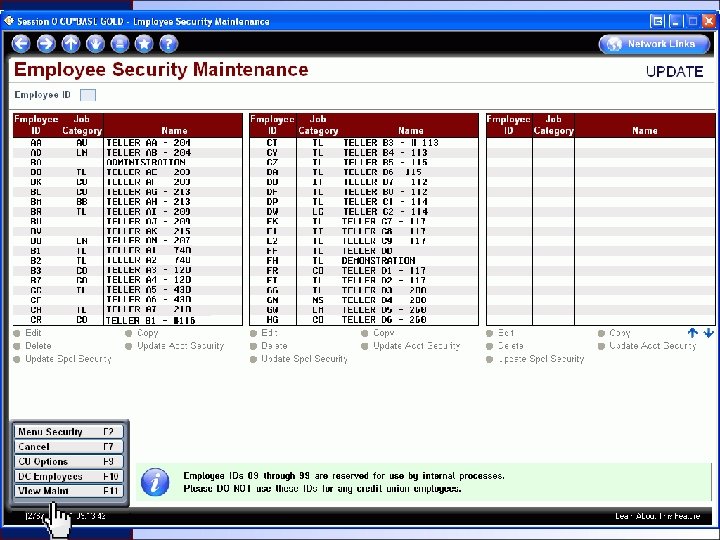
Task: Select the ADMINISTRATION employee row
Action: tap(128, 162)
